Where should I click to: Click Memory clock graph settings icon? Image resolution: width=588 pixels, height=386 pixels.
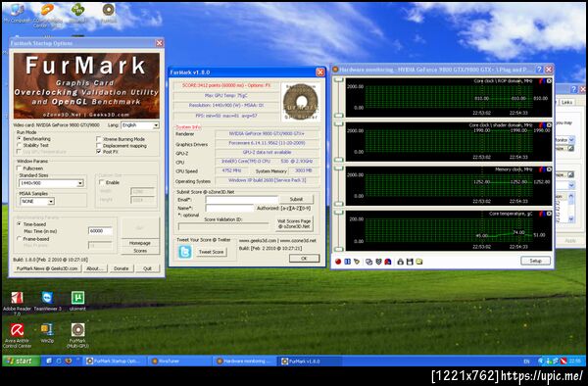(549, 169)
